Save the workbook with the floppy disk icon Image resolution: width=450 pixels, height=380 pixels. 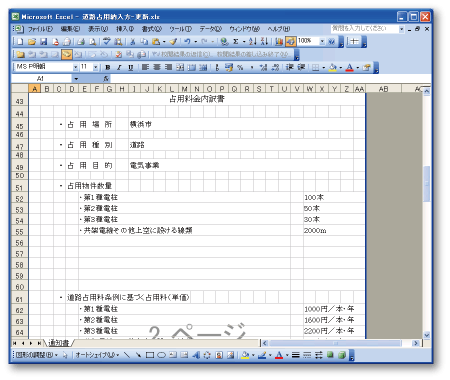pos(43,42)
